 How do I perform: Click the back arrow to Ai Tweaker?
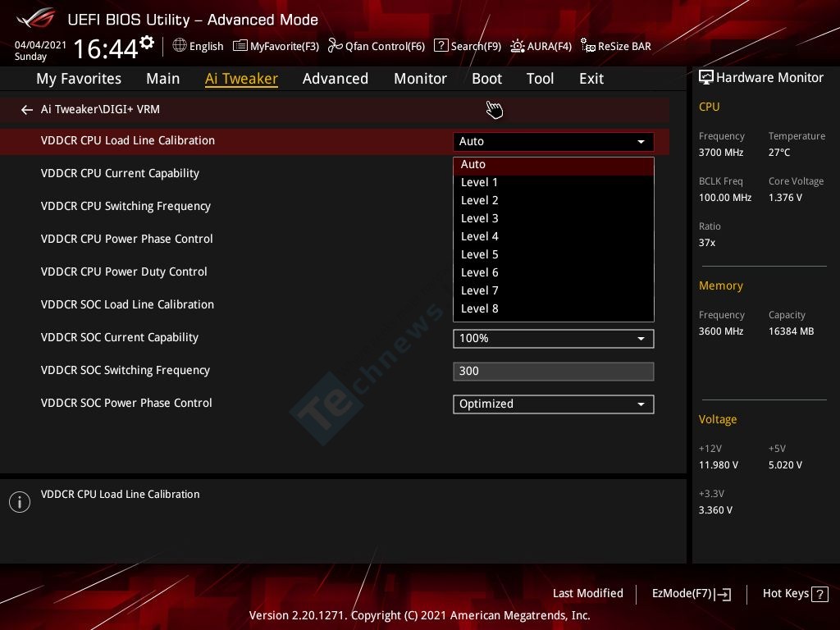[27, 110]
